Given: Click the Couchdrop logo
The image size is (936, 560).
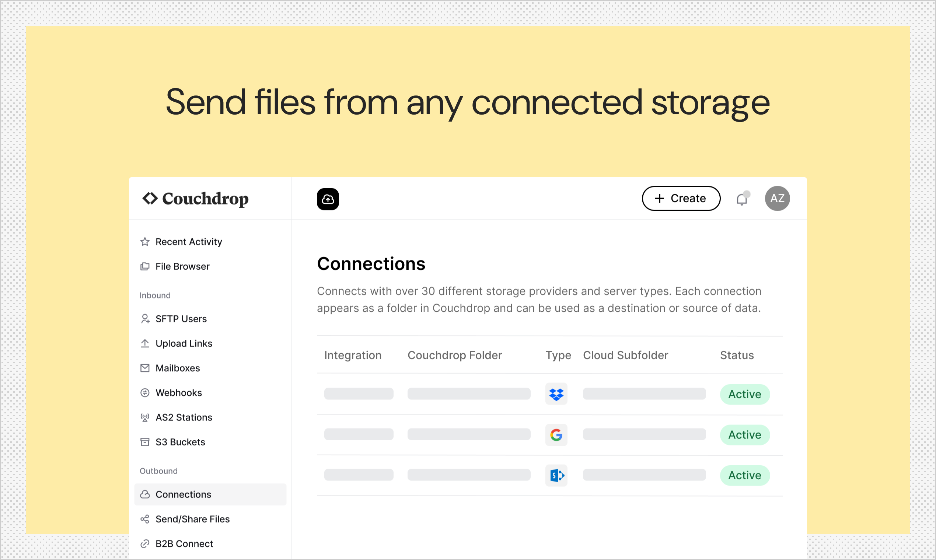Looking at the screenshot, I should (x=195, y=199).
